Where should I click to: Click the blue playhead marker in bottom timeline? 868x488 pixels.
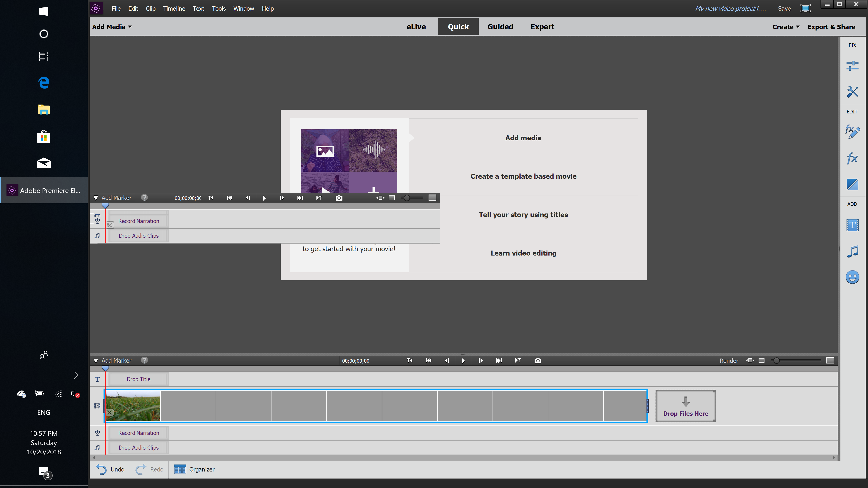coord(105,368)
